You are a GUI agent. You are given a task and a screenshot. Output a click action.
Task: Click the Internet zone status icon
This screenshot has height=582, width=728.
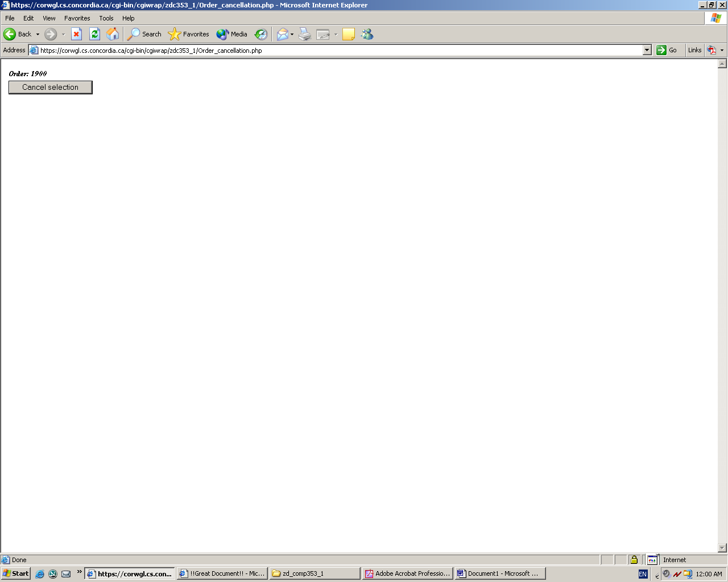pos(652,560)
